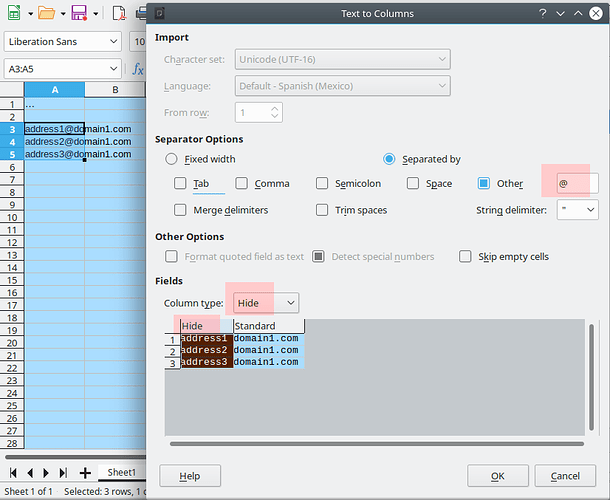Click the dialog help question mark icon
The image size is (610, 500).
(542, 14)
